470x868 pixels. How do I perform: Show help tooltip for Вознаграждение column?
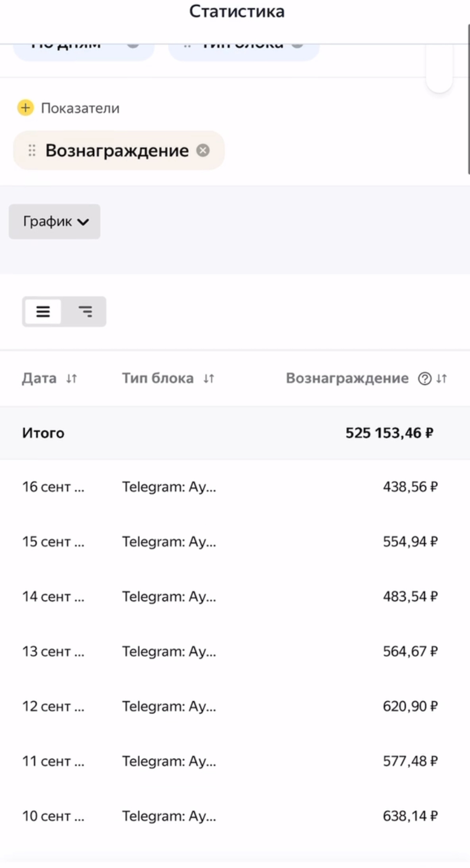pos(424,379)
